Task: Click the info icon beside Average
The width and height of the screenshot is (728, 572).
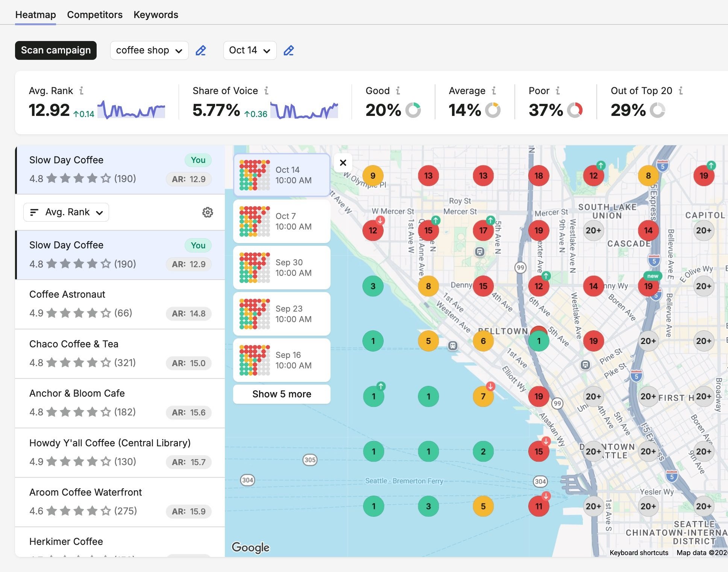Action: pos(494,91)
